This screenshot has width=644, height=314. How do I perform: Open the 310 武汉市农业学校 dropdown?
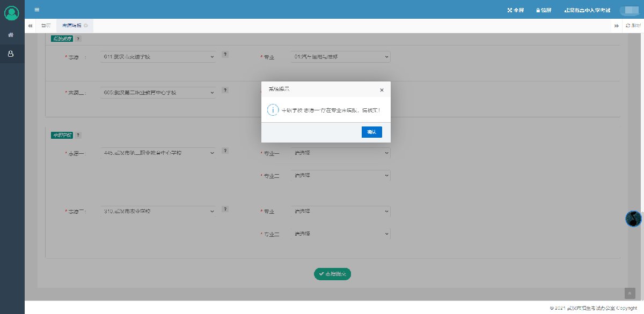tap(158, 211)
